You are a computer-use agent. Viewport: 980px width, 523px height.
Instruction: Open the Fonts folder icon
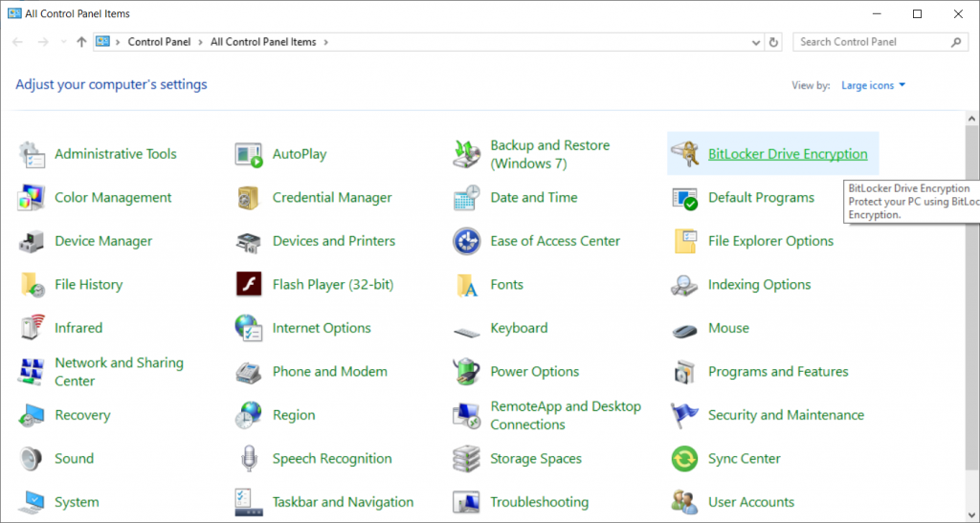pyautogui.click(x=466, y=285)
